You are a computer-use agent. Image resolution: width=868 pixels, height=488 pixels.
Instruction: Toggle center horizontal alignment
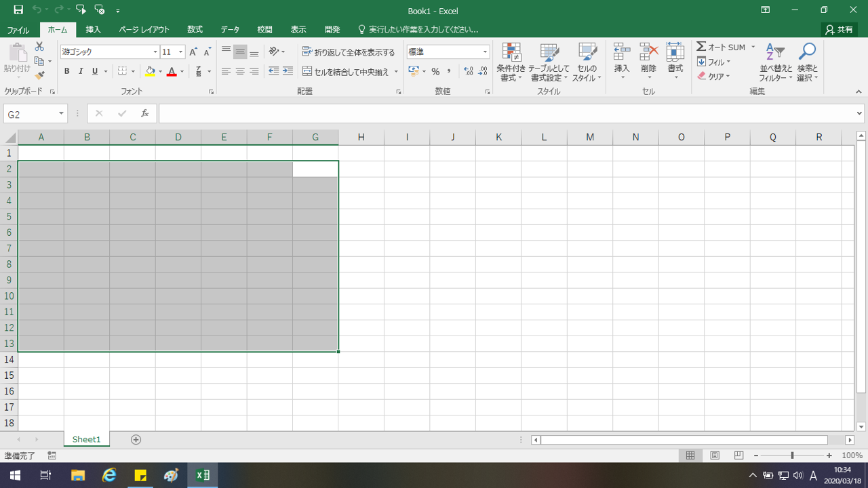pos(240,71)
